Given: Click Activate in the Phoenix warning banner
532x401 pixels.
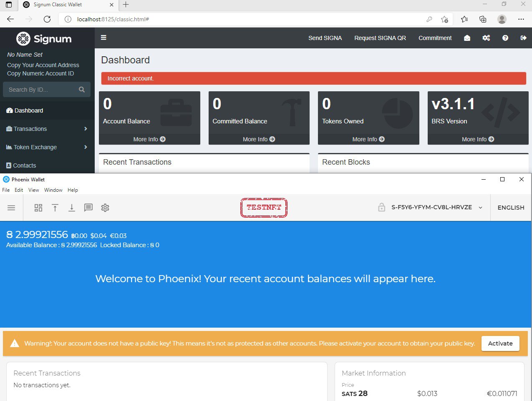Looking at the screenshot, I should (500, 343).
